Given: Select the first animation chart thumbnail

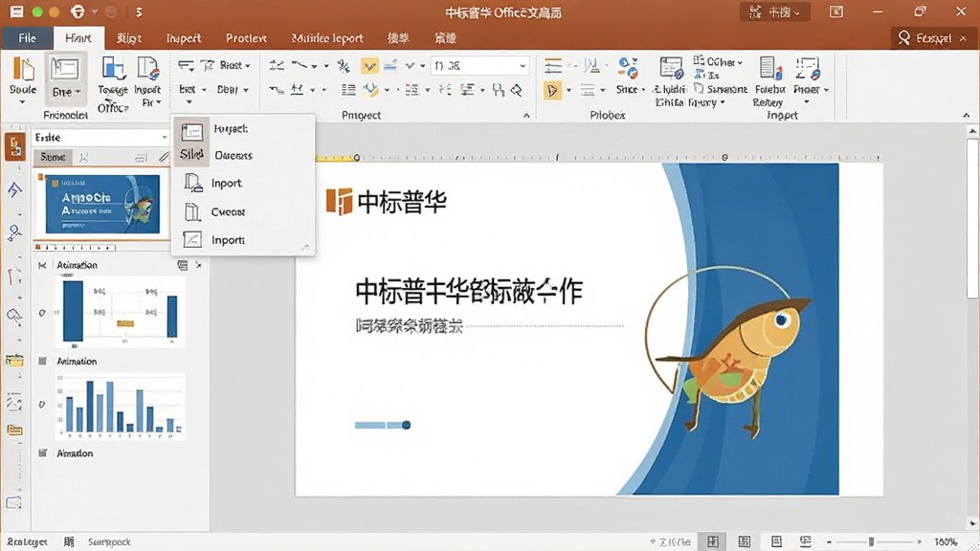Looking at the screenshot, I should pyautogui.click(x=120, y=311).
